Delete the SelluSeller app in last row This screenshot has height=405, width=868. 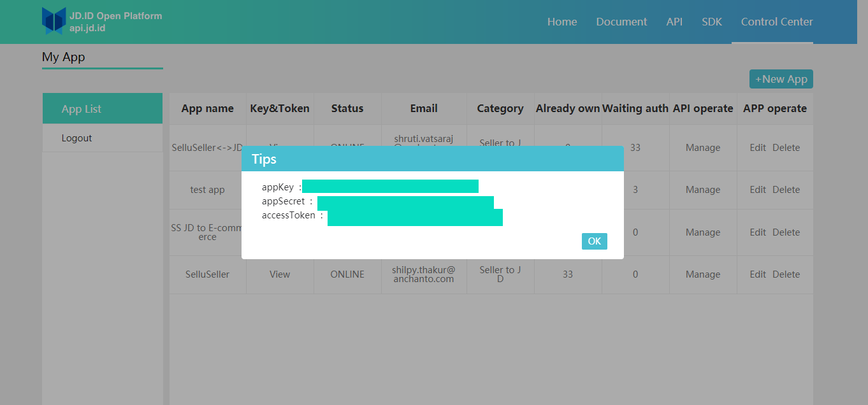click(x=786, y=274)
